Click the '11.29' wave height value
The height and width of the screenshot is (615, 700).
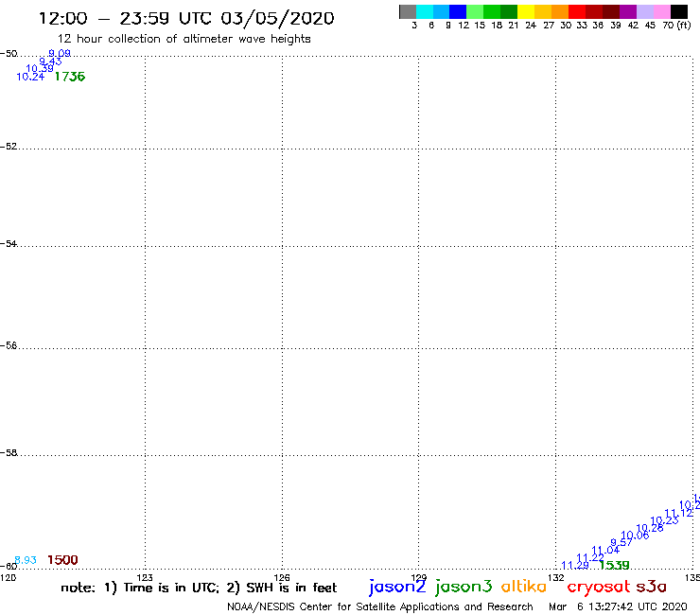click(575, 566)
